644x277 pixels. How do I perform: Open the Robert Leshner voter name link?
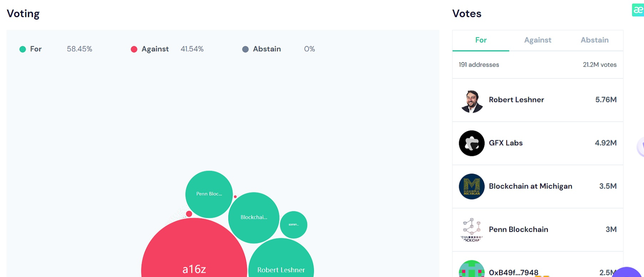pos(516,100)
